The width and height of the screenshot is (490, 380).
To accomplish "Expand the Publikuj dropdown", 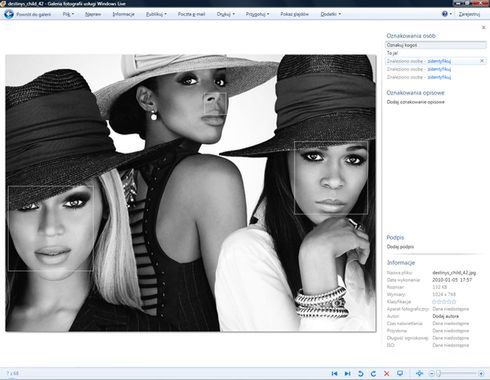I will [x=156, y=14].
